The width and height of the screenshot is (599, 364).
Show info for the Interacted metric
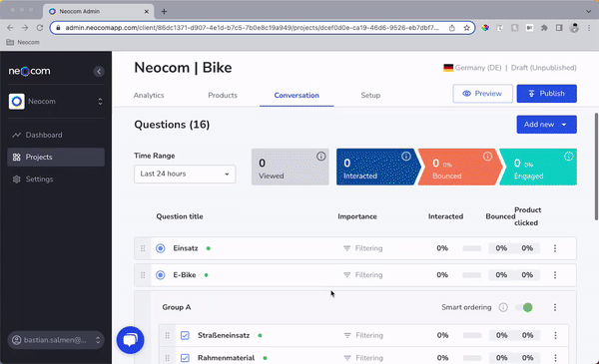(406, 156)
